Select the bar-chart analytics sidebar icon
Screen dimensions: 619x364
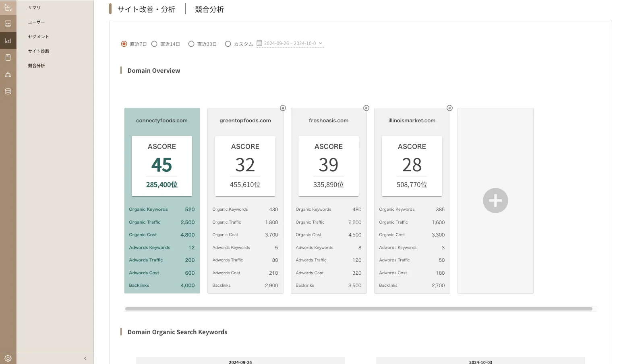[x=8, y=41]
